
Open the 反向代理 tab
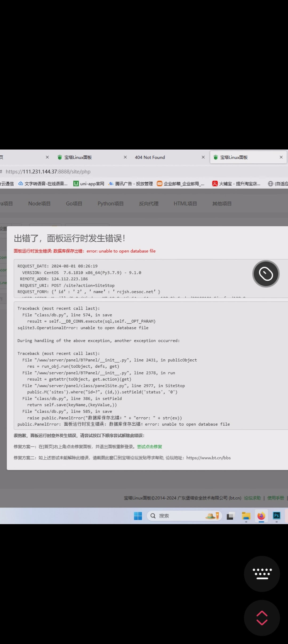tap(149, 203)
